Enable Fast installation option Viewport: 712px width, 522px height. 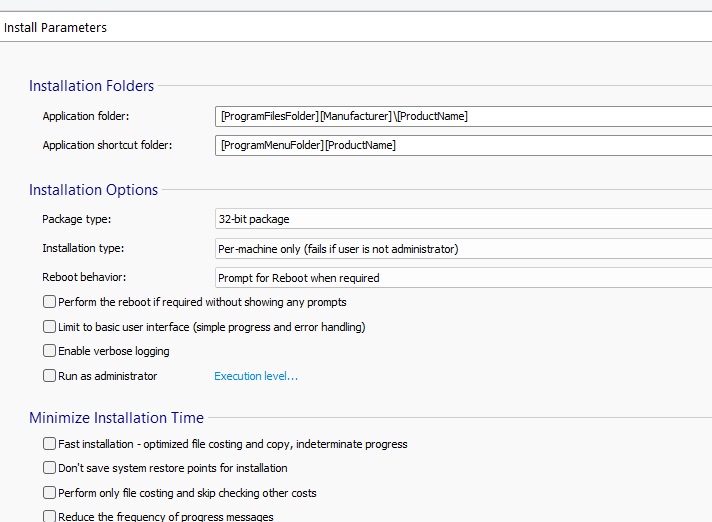(50, 444)
